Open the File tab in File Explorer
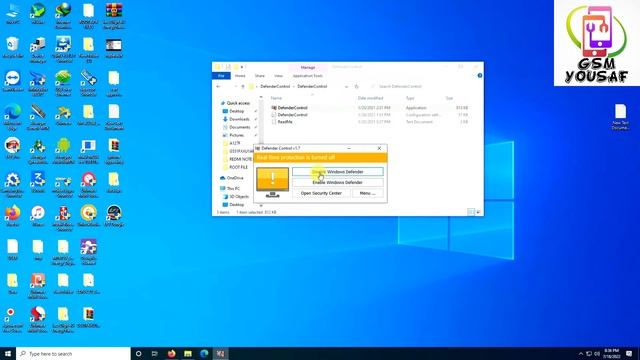Viewport: 640px width, 360px height. click(x=221, y=76)
